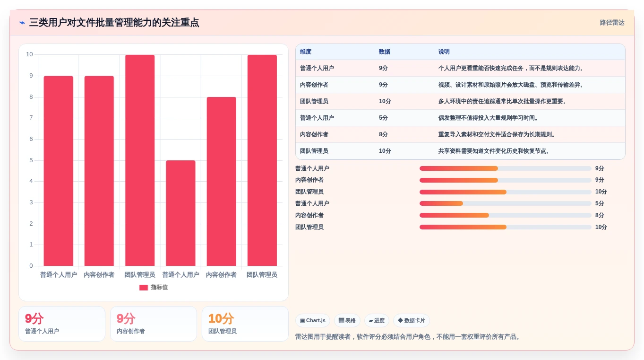Click the y-axis tick label 7
This screenshot has height=360, width=644.
click(31, 118)
